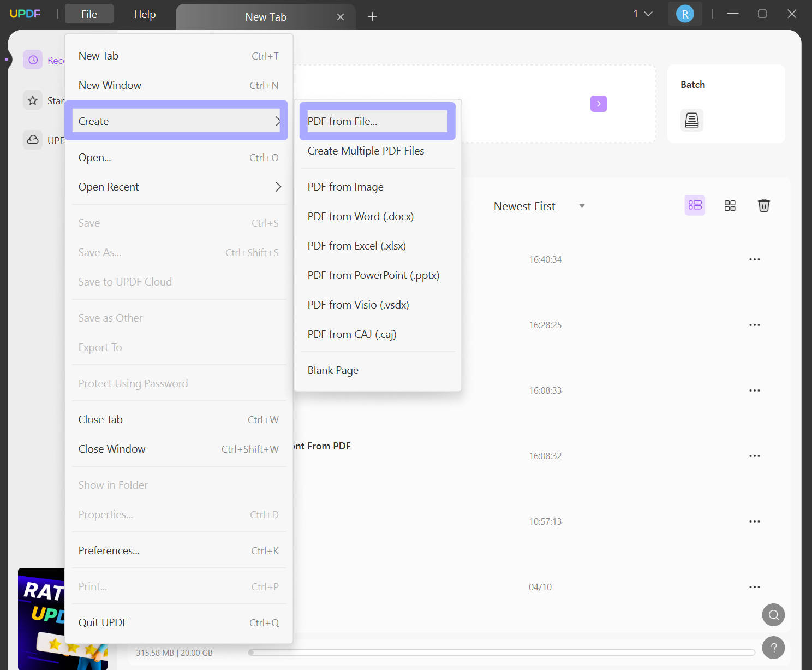Click the UPDF logo
This screenshot has height=670, width=812.
(x=25, y=14)
